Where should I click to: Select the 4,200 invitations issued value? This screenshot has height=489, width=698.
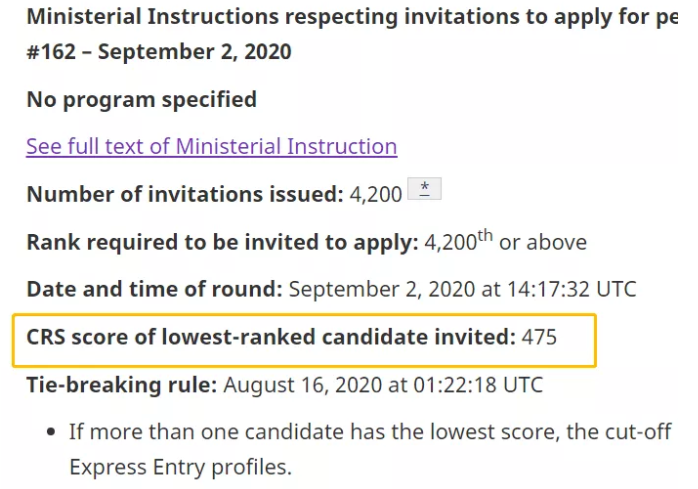(377, 194)
